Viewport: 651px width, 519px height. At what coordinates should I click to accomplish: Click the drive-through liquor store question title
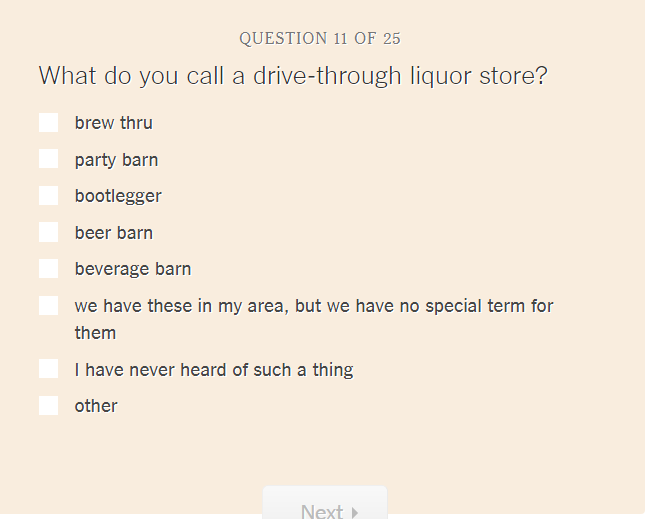point(293,76)
